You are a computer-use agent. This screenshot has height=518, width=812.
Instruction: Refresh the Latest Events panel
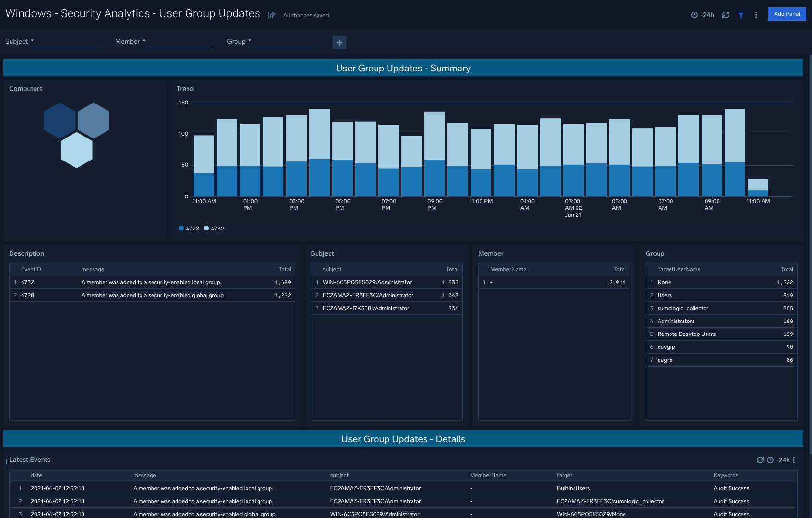[x=760, y=460]
